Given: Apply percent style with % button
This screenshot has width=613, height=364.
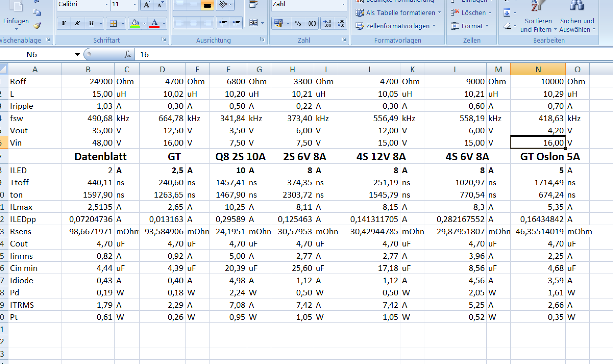Looking at the screenshot, I should click(x=298, y=23).
